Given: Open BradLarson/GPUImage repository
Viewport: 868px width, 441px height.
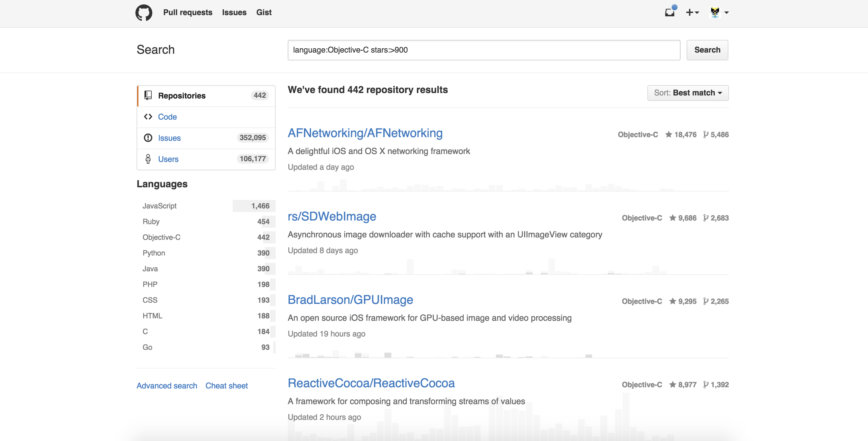Looking at the screenshot, I should point(350,300).
